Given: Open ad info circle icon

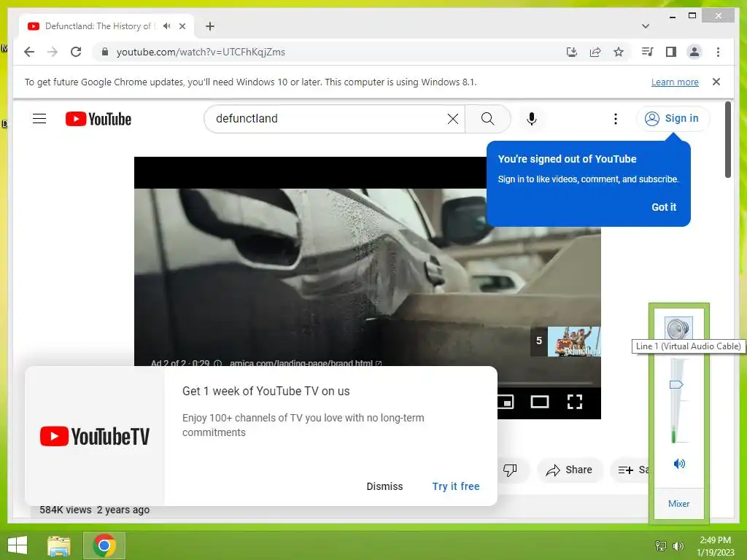Looking at the screenshot, I should [x=217, y=363].
